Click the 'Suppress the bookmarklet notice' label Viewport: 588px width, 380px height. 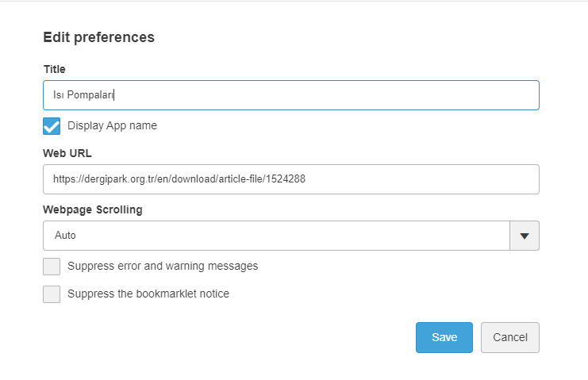tap(148, 294)
